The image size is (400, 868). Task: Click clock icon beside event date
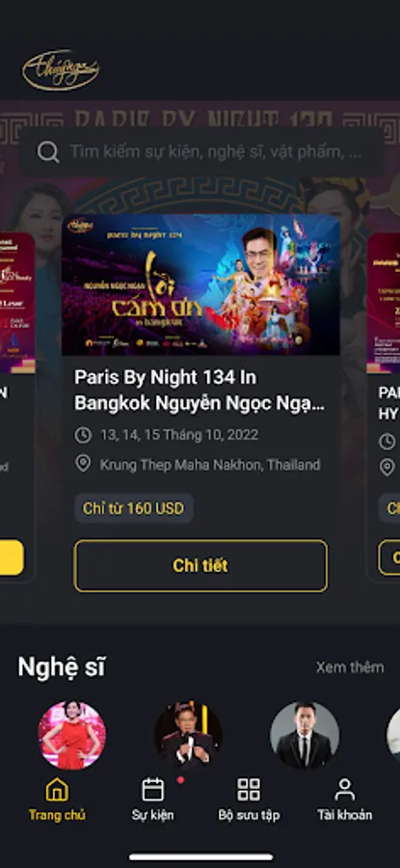click(x=83, y=435)
